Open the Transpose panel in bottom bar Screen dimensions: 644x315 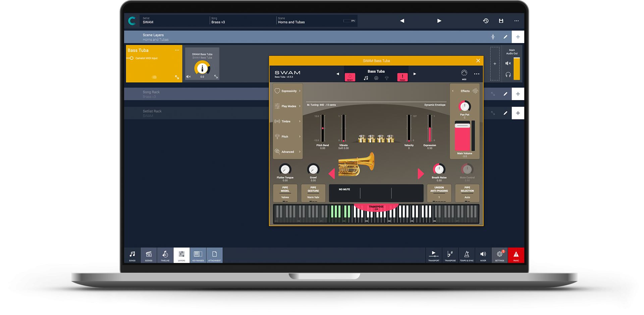[x=450, y=256]
